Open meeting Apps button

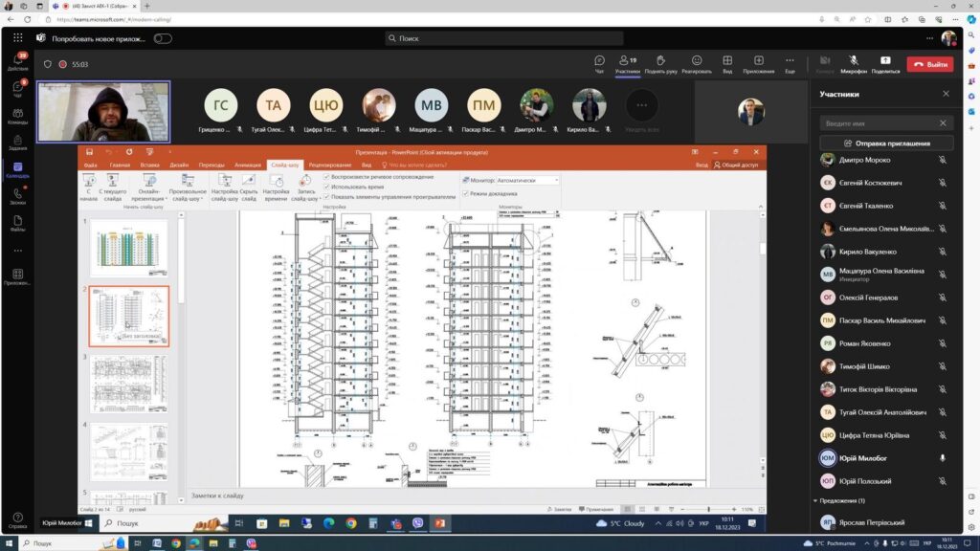(x=758, y=64)
